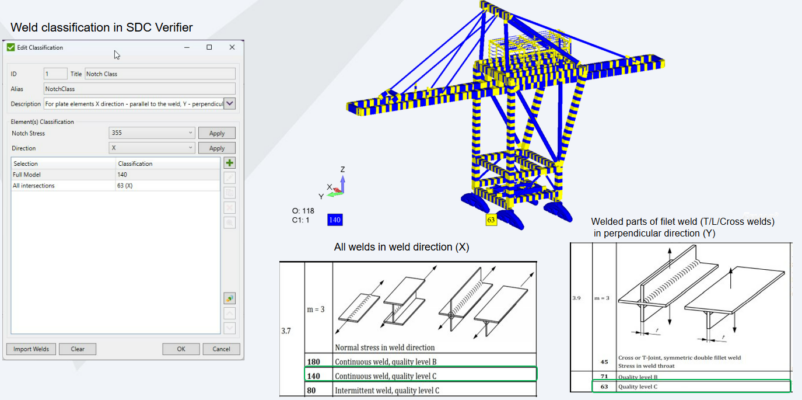802x400 pixels.
Task: Click the blue 140 legend swatch
Action: coord(335,220)
